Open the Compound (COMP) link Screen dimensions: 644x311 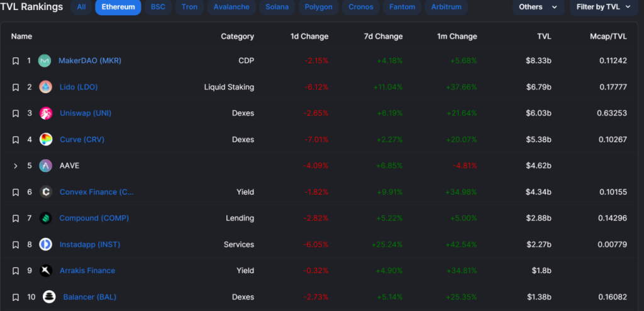click(x=94, y=218)
